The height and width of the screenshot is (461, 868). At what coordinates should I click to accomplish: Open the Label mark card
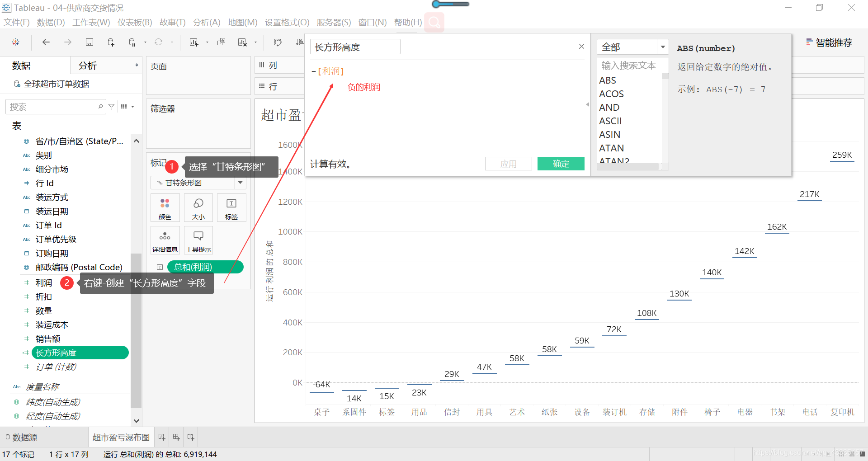coord(231,207)
